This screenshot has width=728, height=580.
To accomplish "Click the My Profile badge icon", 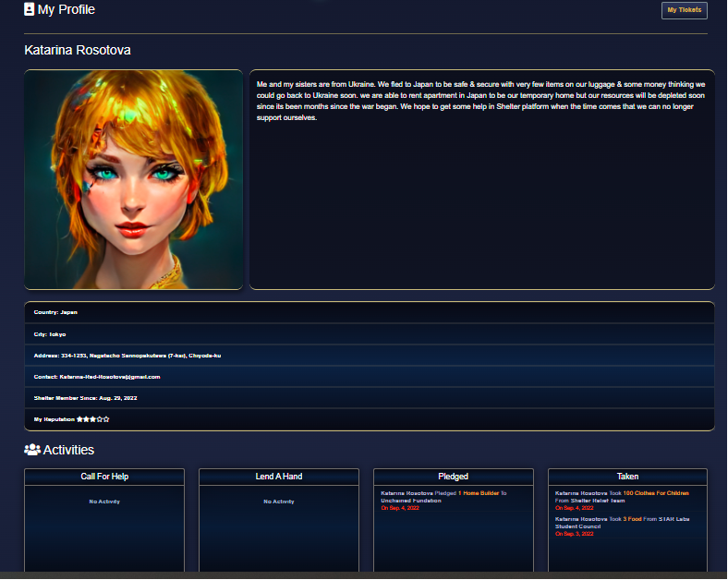I will [x=30, y=9].
